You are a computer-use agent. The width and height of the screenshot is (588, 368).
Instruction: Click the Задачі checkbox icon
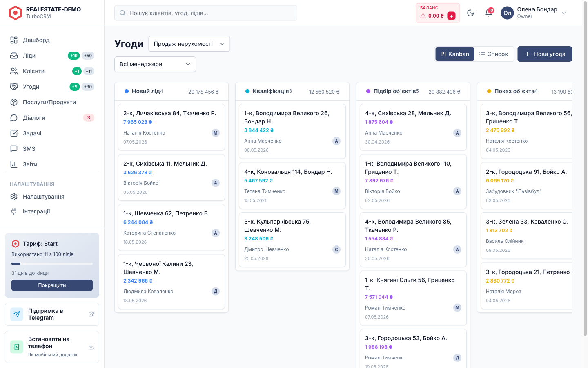14,133
